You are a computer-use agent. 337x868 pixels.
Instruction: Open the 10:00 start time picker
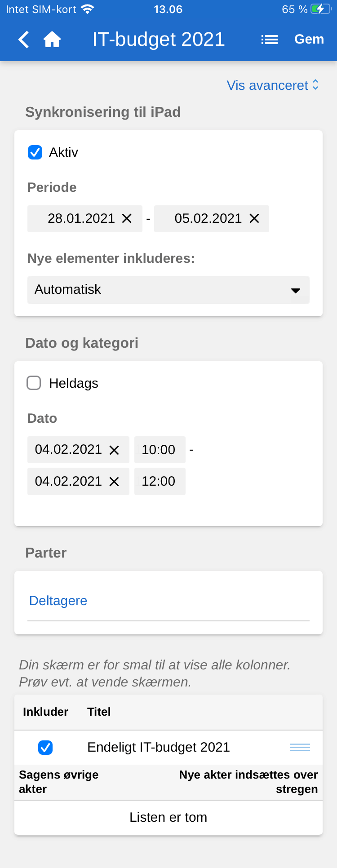159,450
